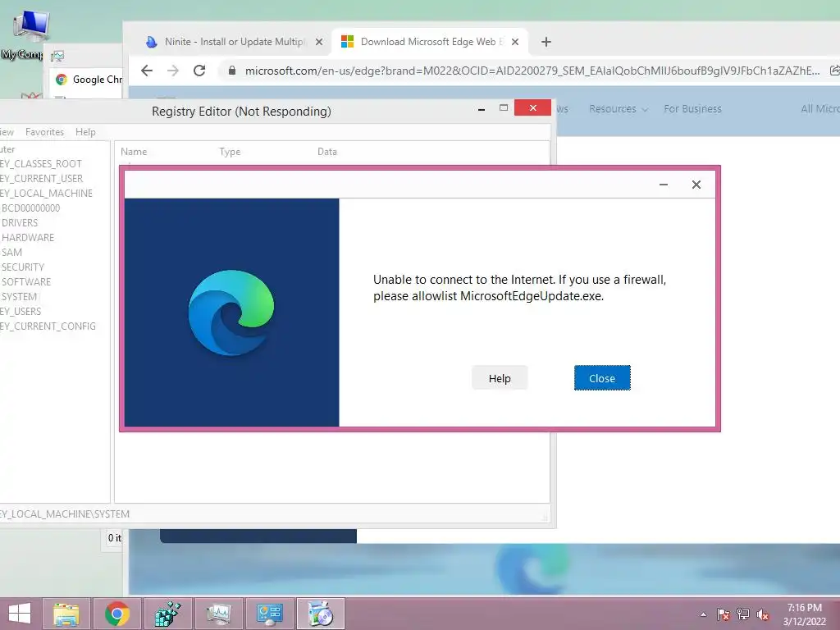Close the Download Microsoft Edge tab
840x630 pixels.
tap(515, 42)
